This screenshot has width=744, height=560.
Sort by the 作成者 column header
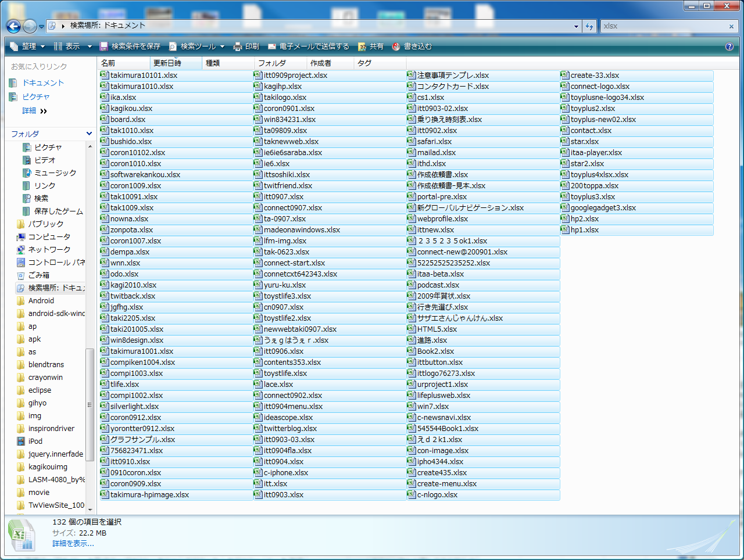(x=330, y=63)
